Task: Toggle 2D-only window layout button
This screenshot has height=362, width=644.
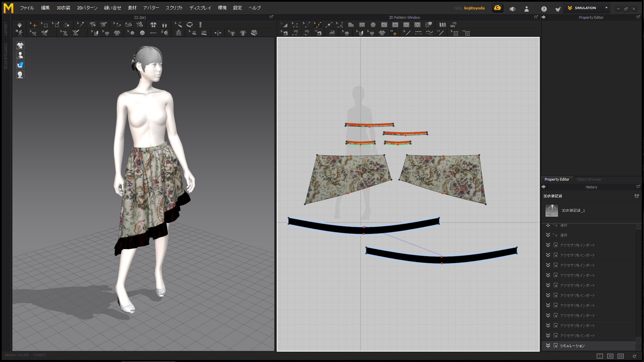Action: [x=621, y=356]
